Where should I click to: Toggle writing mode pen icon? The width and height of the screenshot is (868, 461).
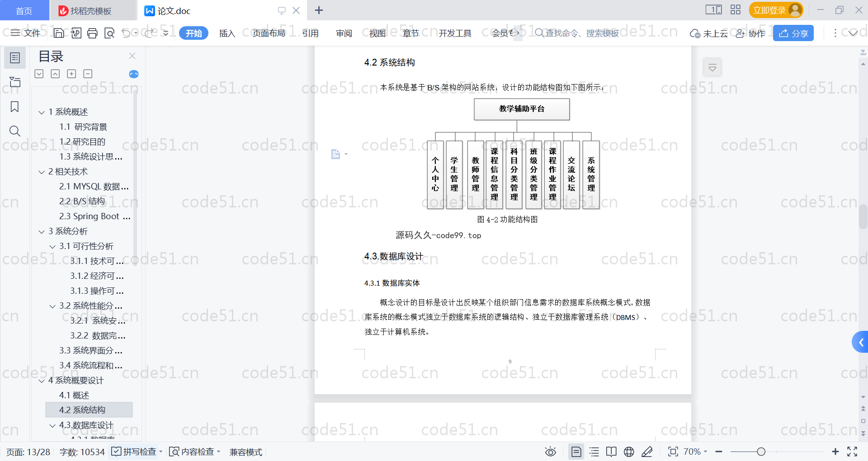[647, 452]
